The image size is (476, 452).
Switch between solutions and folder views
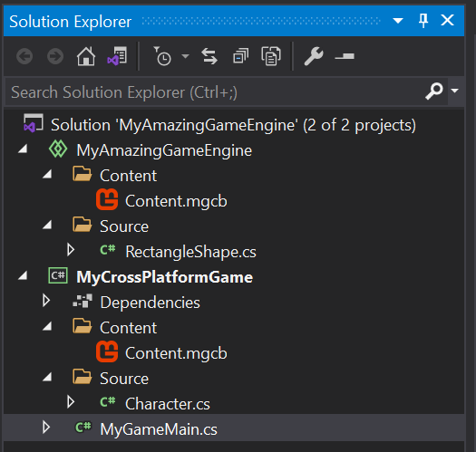coord(117,56)
